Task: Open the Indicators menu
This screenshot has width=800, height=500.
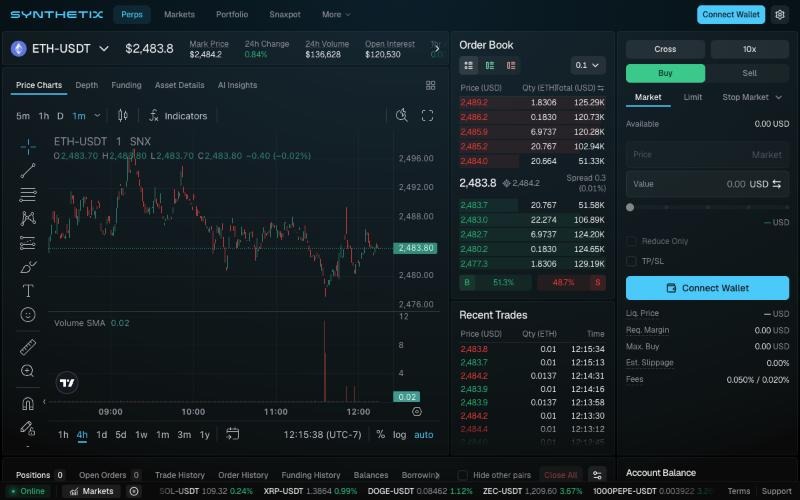Action: click(x=178, y=116)
